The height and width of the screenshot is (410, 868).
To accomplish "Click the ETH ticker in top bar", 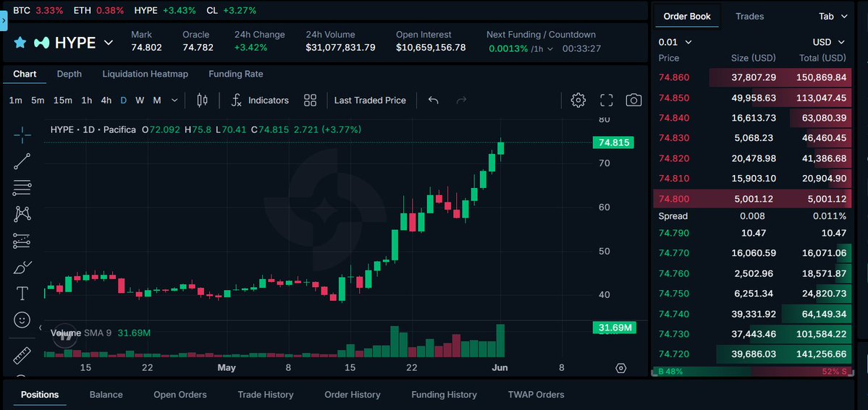I will pyautogui.click(x=98, y=11).
